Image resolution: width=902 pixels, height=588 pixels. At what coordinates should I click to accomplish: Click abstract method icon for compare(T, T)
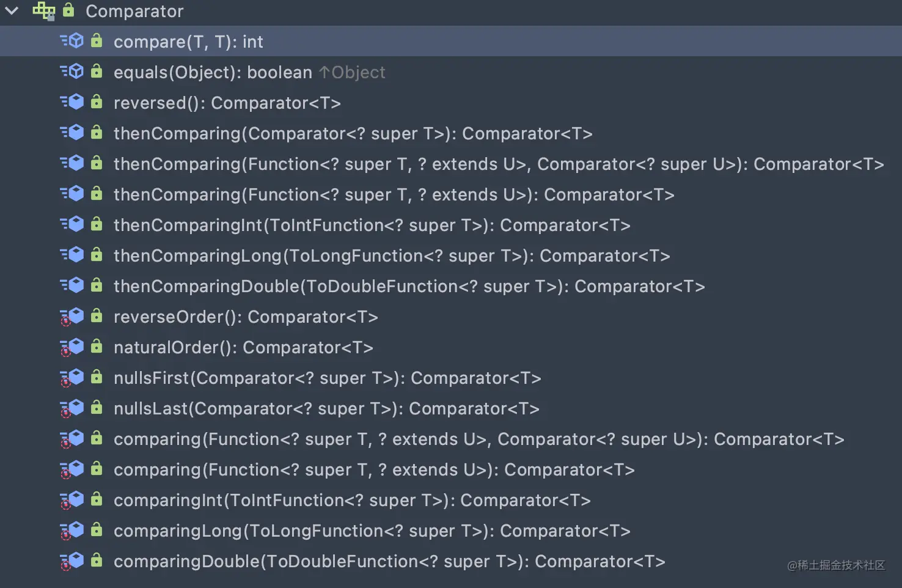(x=72, y=41)
